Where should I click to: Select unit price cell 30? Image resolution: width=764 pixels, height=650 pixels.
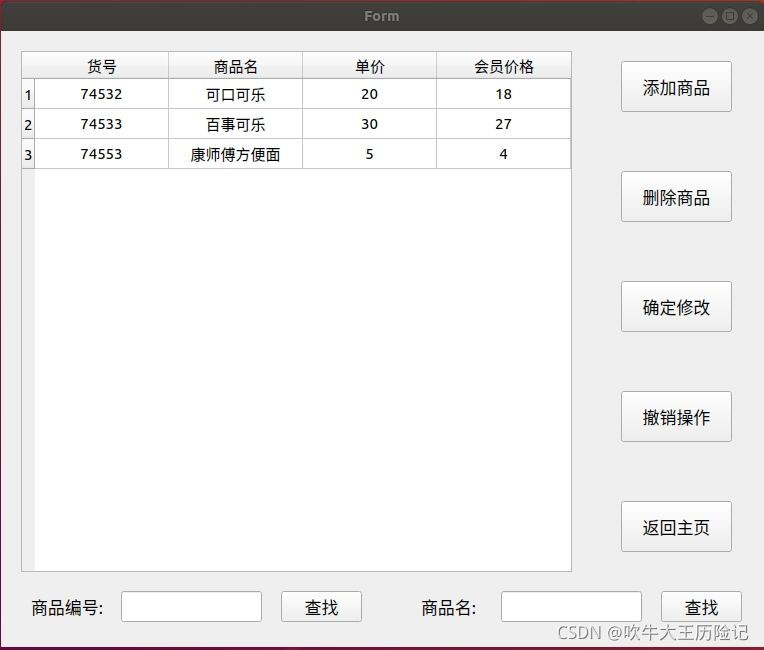tap(369, 124)
